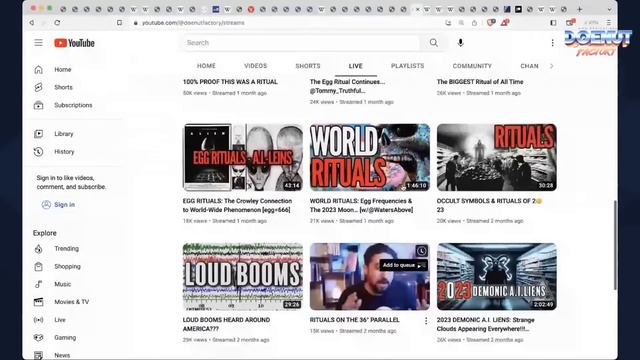Switch to the VIDEOS channel tab
Viewport: 640px width, 360px height.
256,66
